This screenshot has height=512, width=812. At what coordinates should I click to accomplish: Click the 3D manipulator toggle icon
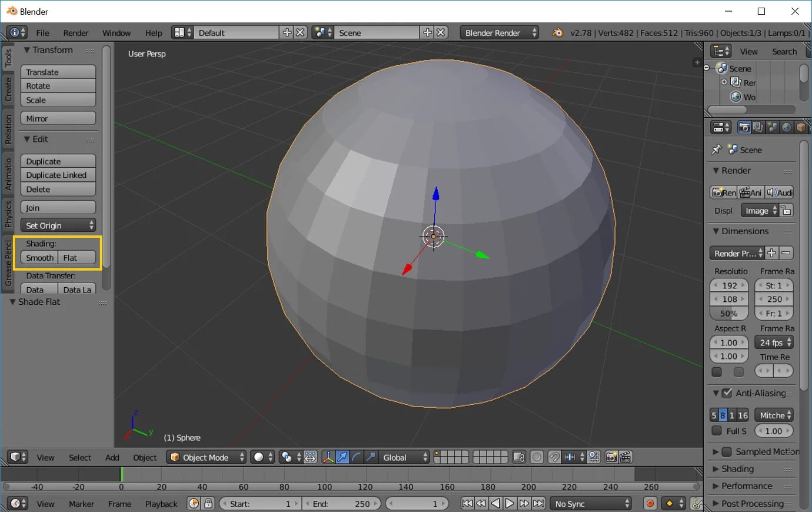(328, 457)
